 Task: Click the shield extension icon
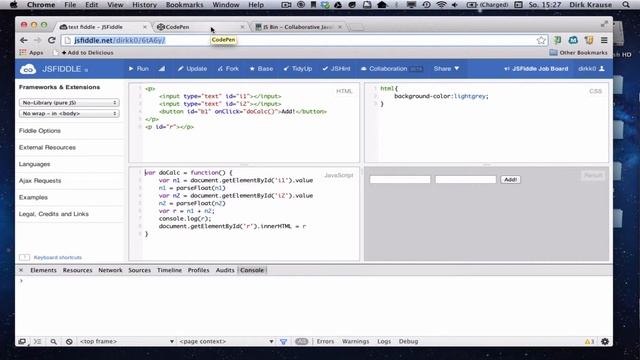pos(589,40)
